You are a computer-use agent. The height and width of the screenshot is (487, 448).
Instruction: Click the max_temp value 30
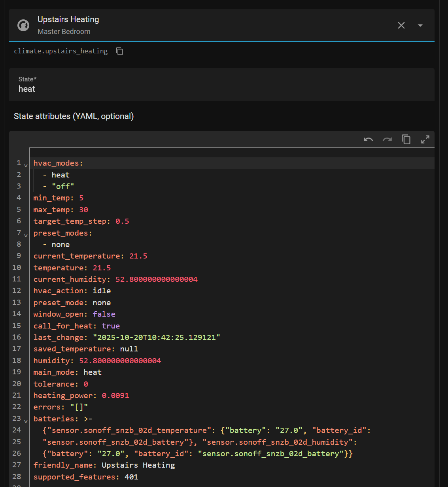click(x=83, y=210)
